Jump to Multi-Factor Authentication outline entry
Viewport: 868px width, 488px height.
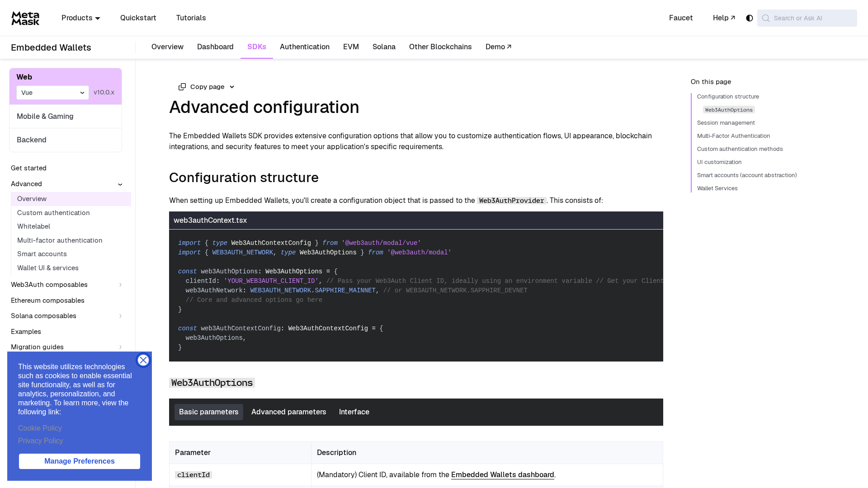[733, 136]
